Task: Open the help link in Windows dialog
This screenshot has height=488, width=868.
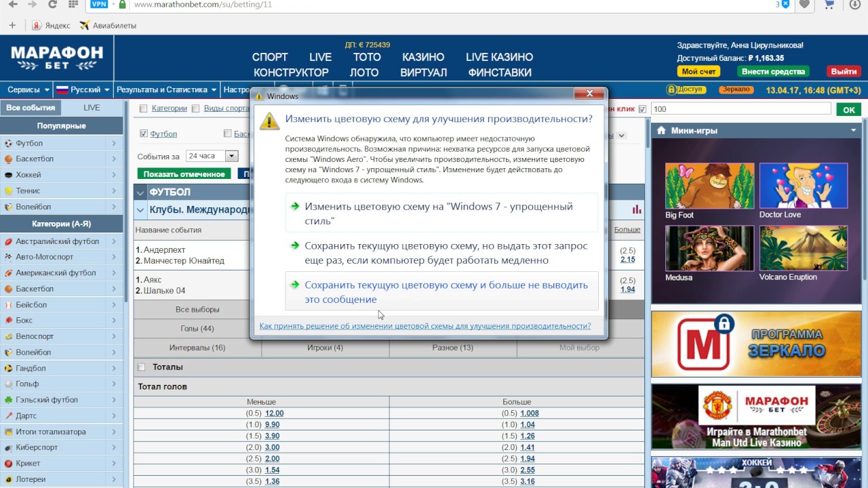Action: [x=425, y=326]
